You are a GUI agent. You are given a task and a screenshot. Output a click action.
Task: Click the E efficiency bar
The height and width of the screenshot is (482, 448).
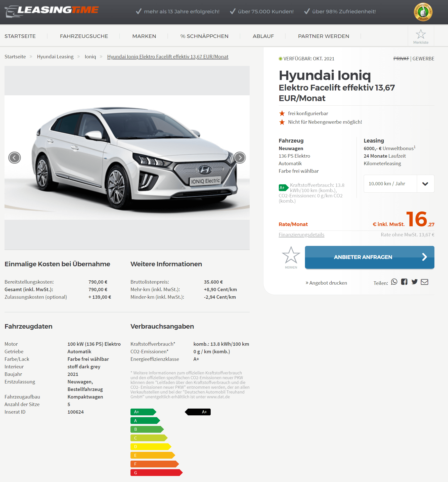(x=153, y=455)
